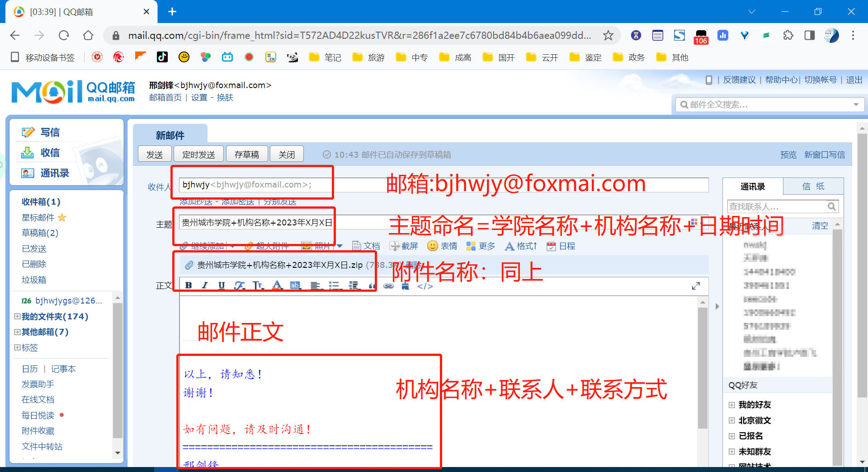Expand the 我的好友 contact group
This screenshot has height=472, width=868.
point(731,405)
